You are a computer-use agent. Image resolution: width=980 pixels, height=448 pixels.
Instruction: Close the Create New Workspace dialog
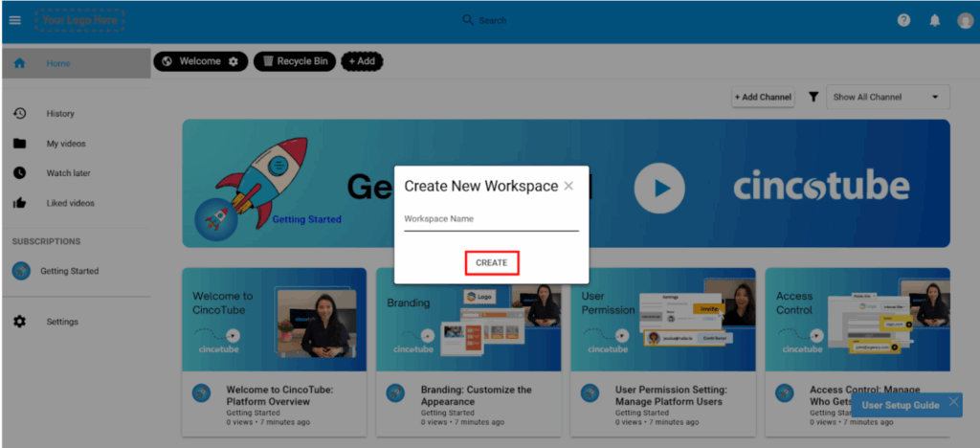click(568, 186)
